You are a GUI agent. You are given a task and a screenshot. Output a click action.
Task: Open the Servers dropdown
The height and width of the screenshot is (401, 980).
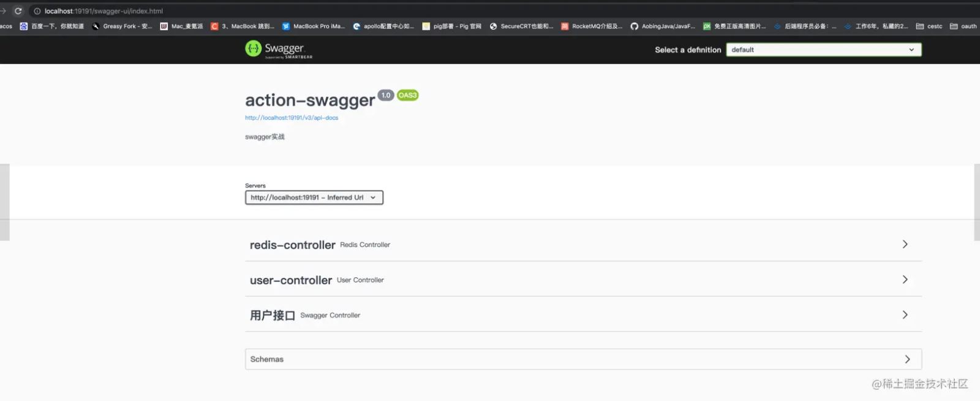point(314,197)
